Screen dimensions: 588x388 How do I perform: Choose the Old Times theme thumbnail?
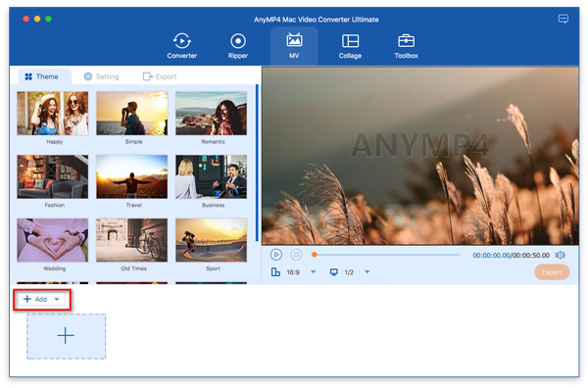(132, 240)
